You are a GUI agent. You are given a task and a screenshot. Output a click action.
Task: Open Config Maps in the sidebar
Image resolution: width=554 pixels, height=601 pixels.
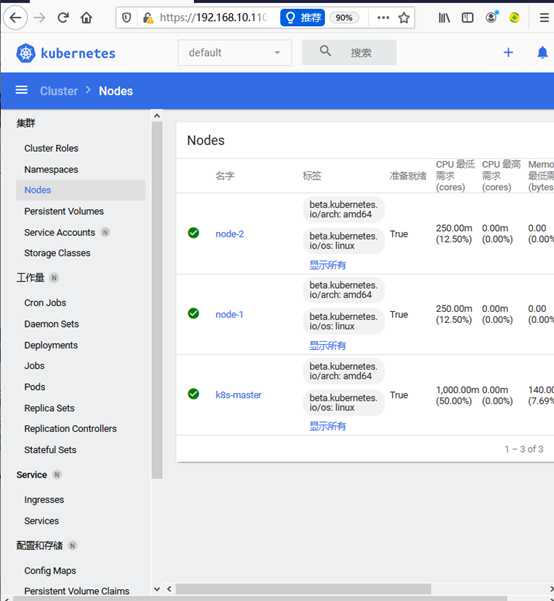pos(50,571)
